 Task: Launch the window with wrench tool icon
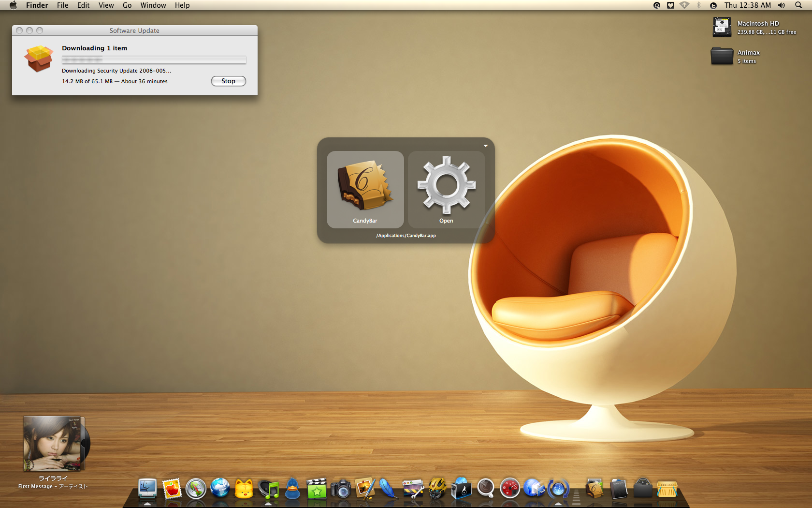pos(413,489)
